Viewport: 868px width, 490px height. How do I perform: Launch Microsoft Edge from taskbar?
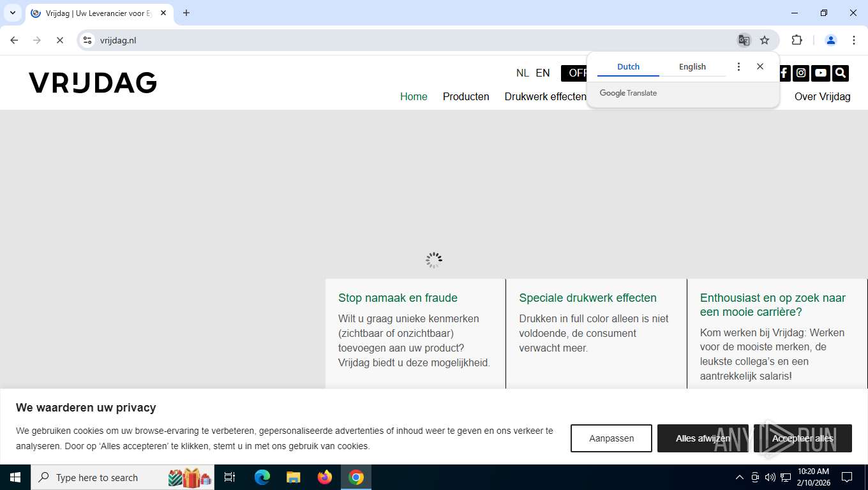point(262,477)
